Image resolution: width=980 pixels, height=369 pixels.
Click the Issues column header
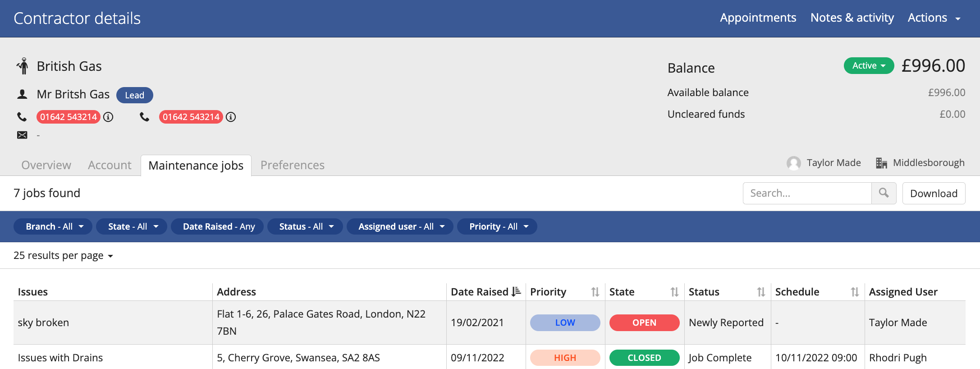[32, 292]
